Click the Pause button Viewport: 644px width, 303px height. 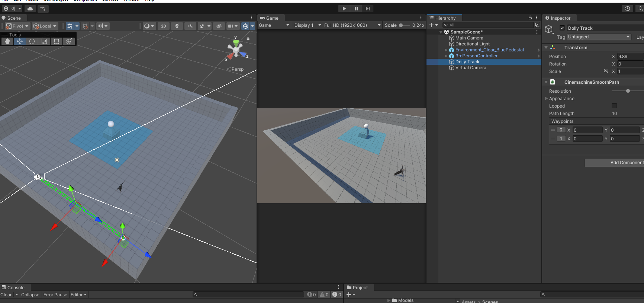tap(356, 9)
